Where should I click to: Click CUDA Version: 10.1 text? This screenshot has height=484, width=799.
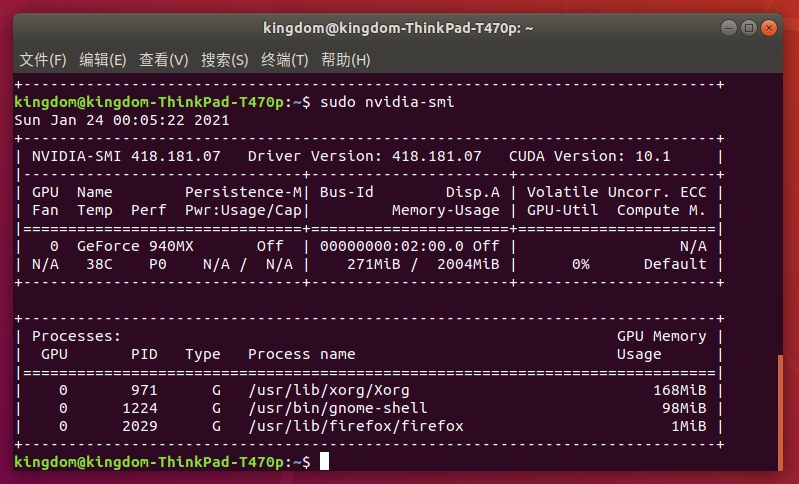coord(590,156)
